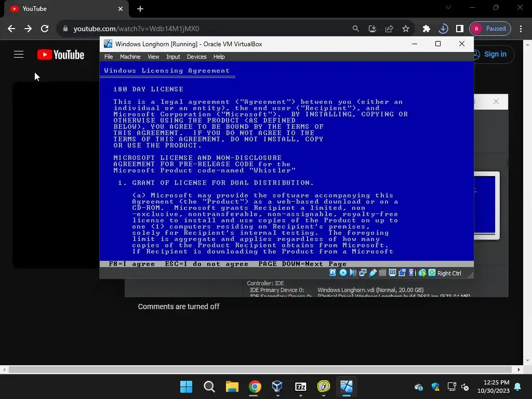Open 7-Zip from the taskbar

(x=301, y=387)
